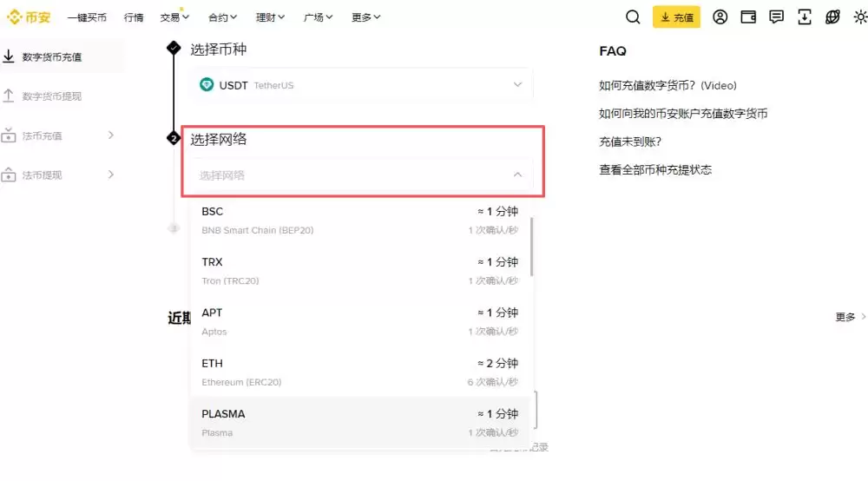Expand the 更多 dropdown in top navigation
Viewport: 868px width, 481px height.
point(366,17)
